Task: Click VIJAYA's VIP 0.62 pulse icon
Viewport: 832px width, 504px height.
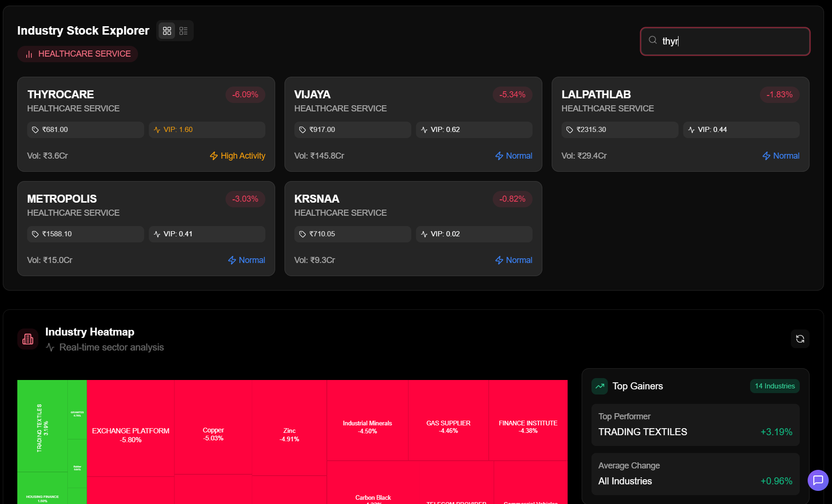Action: pyautogui.click(x=424, y=130)
